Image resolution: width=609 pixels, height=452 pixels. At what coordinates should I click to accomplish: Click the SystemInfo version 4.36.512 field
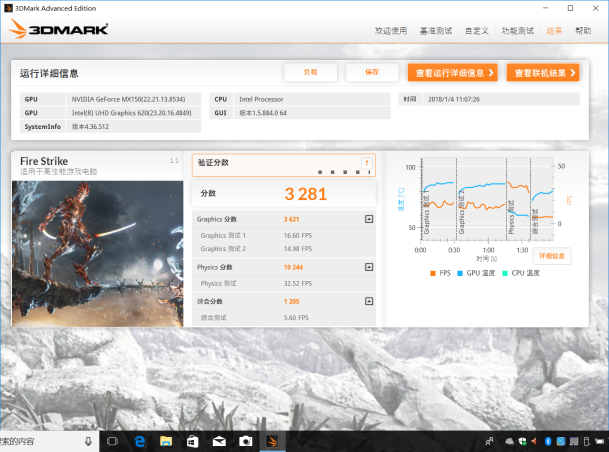pyautogui.click(x=134, y=127)
